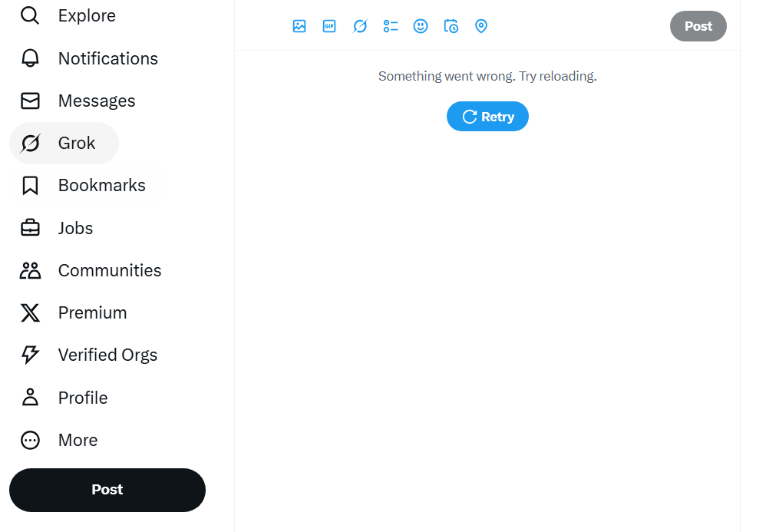
Task: Open Verified Orgs in the sidebar
Action: (107, 355)
